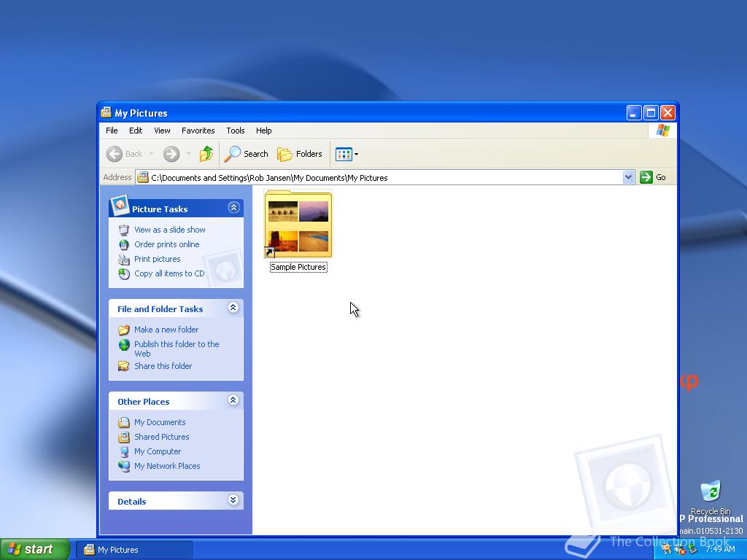Click the Start button

coord(35,549)
